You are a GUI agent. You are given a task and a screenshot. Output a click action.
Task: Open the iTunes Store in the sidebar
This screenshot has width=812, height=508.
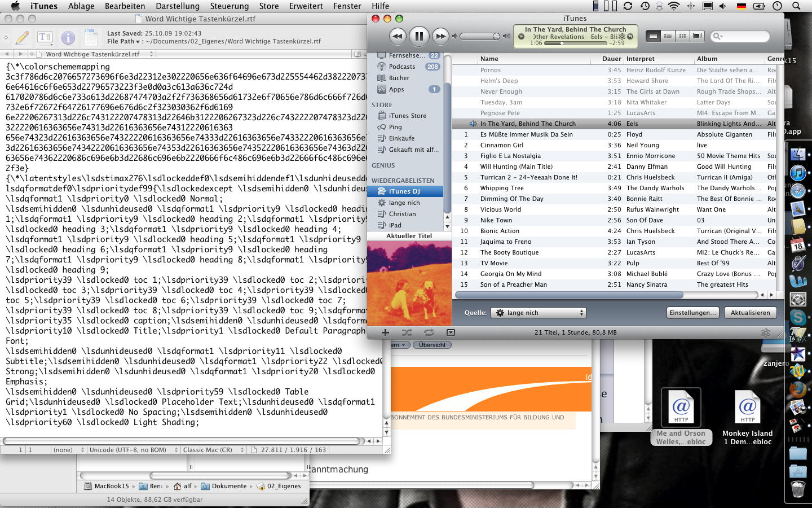407,116
